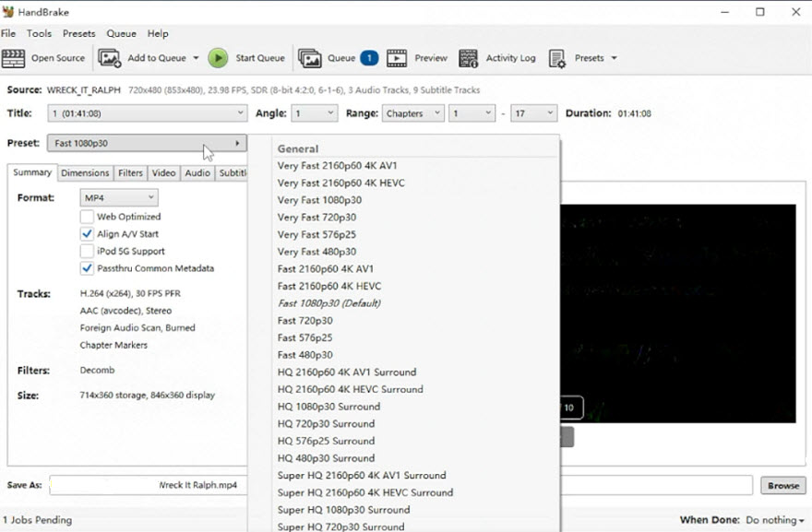Open the Tools menu
This screenshot has width=812, height=532.
(x=40, y=33)
